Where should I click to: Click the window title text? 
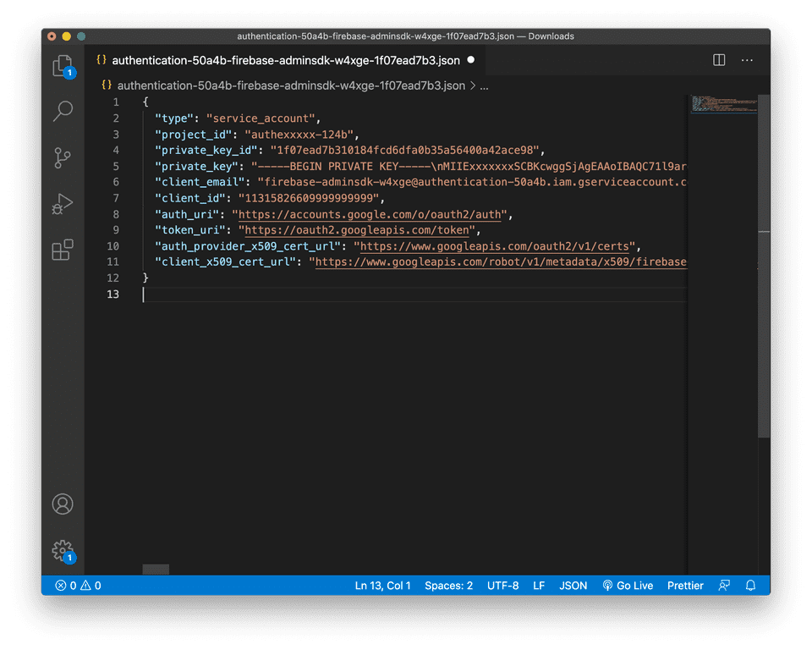pyautogui.click(x=405, y=36)
